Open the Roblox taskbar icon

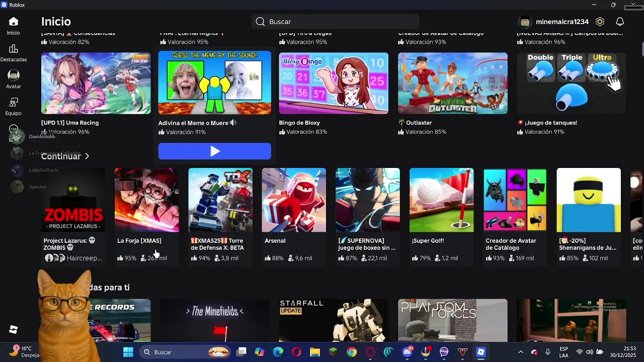pos(481,352)
